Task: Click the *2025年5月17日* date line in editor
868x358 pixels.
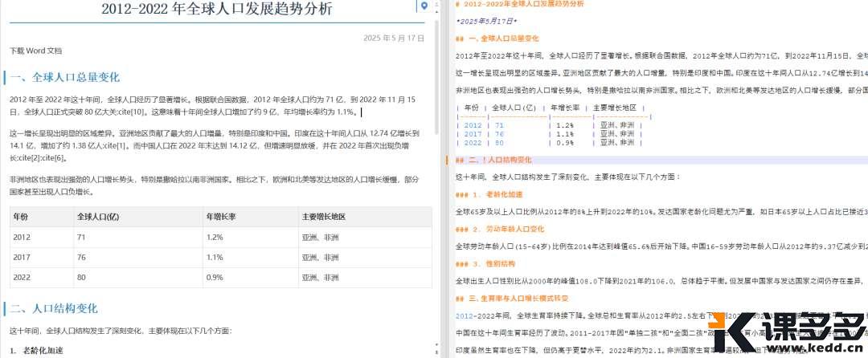Action: point(487,21)
